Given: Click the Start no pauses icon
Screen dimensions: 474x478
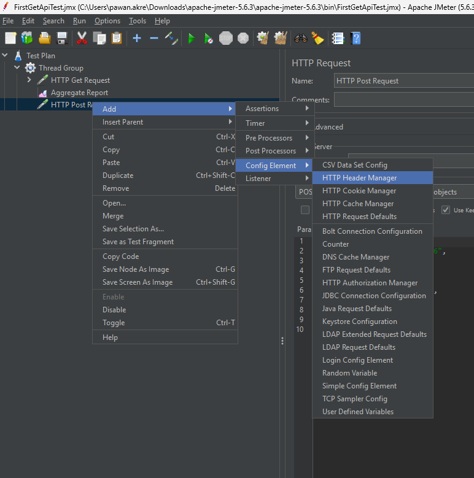Looking at the screenshot, I should point(209,38).
